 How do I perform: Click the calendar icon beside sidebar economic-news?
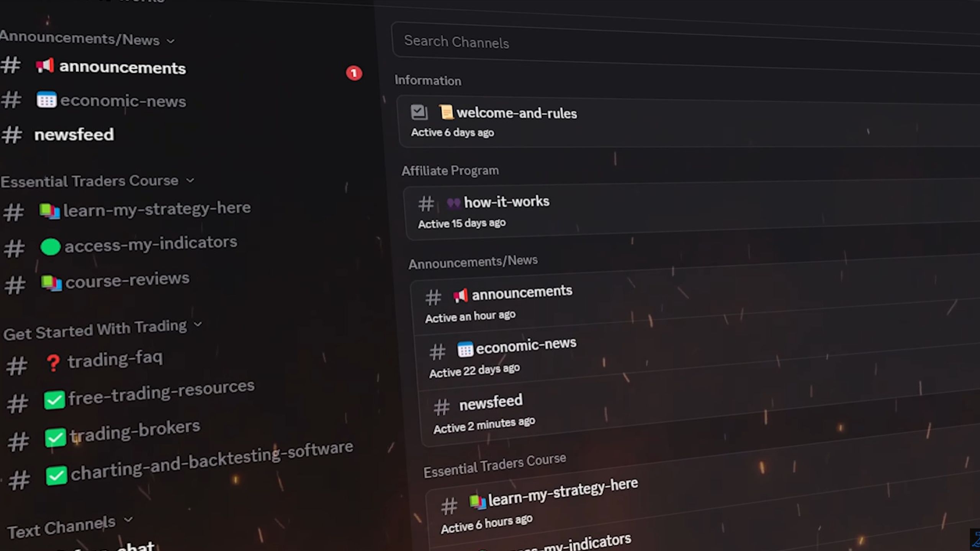pyautogui.click(x=46, y=100)
